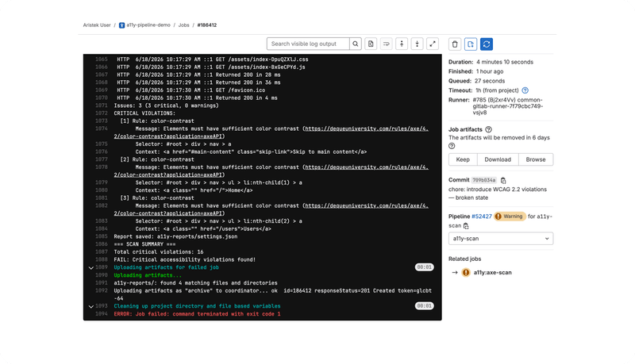This screenshot has height=364, width=635.
Task: Open the raw job log
Action: coord(371,44)
